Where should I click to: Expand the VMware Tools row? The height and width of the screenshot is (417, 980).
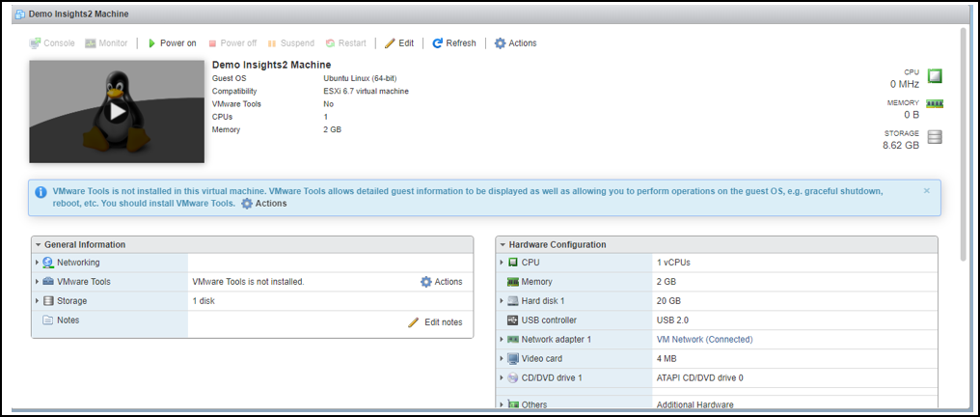37,281
